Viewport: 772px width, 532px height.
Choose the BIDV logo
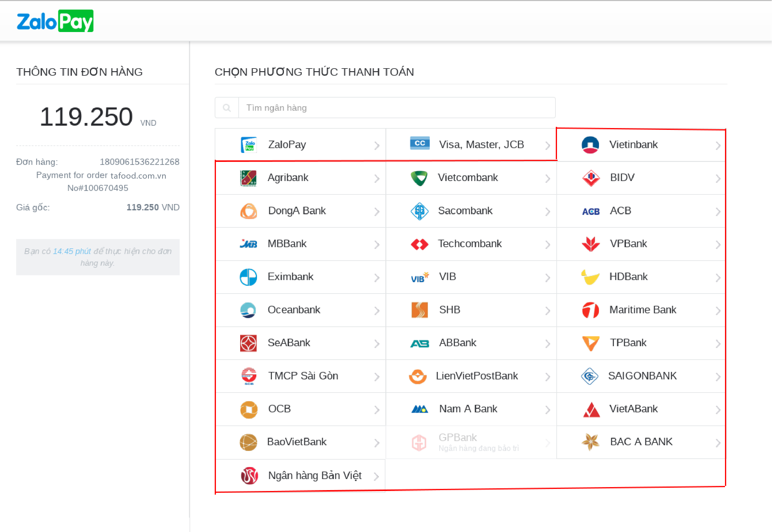coord(591,178)
